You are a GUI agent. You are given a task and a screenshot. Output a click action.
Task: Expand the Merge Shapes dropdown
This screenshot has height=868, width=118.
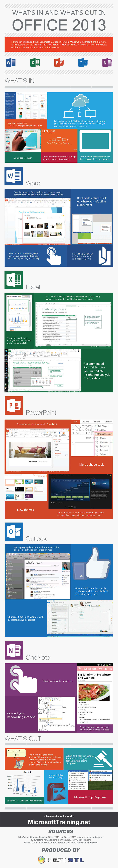coord(104,434)
